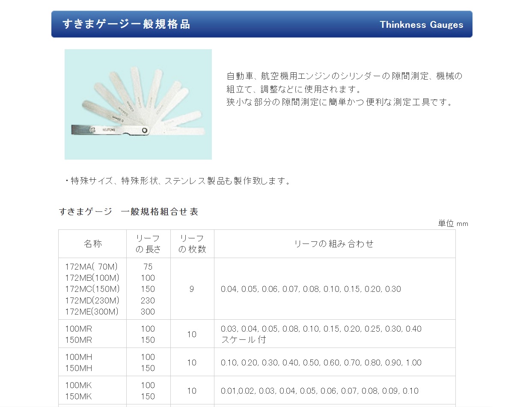532x407 pixels.
Task: Click the 'リーフの長さ' column header
Action: coord(148,244)
